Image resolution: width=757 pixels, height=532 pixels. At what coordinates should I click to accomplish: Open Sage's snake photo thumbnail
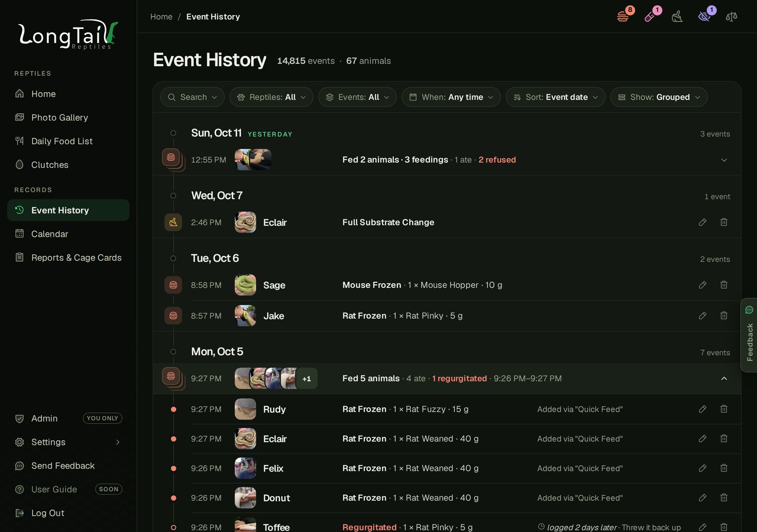pyautogui.click(x=246, y=285)
